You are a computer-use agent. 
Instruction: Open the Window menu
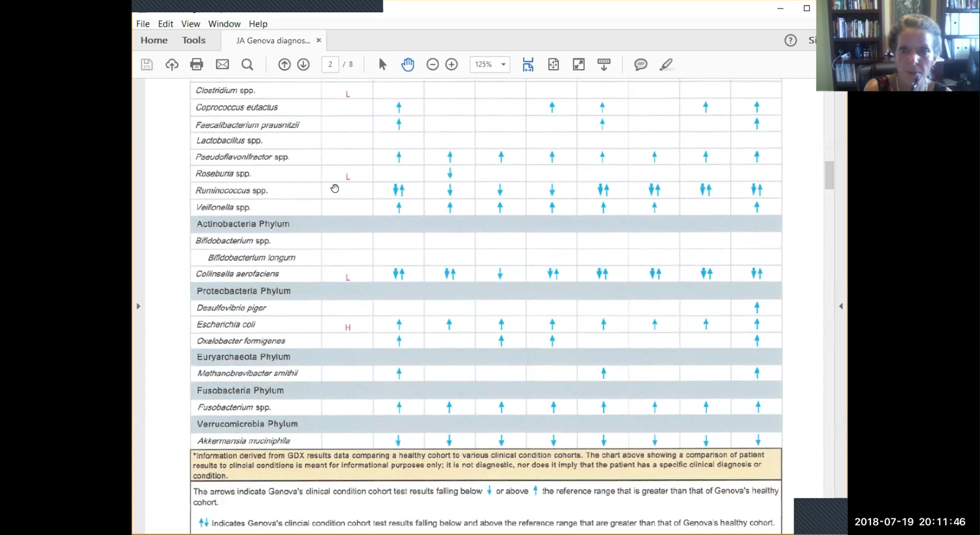click(x=224, y=24)
